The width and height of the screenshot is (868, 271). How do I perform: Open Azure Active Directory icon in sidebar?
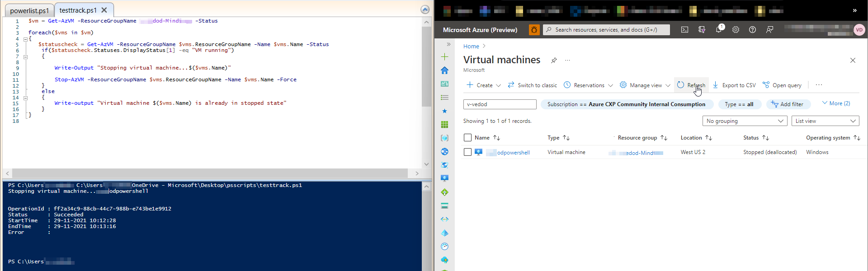(x=444, y=233)
